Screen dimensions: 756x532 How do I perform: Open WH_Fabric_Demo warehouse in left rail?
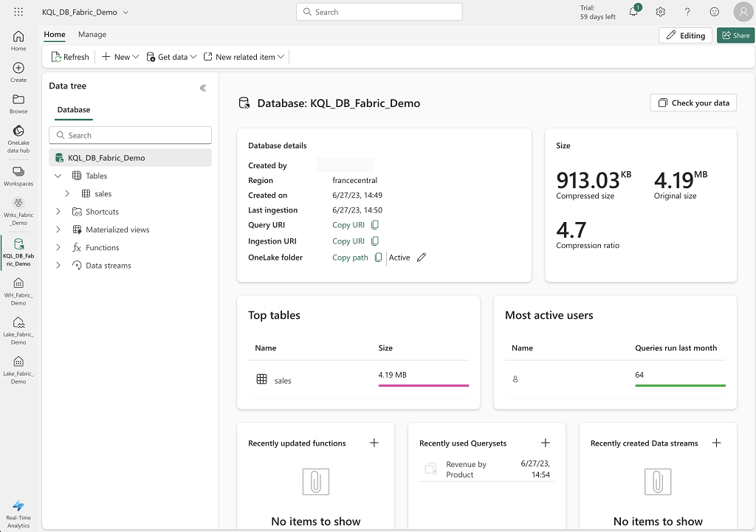click(18, 291)
